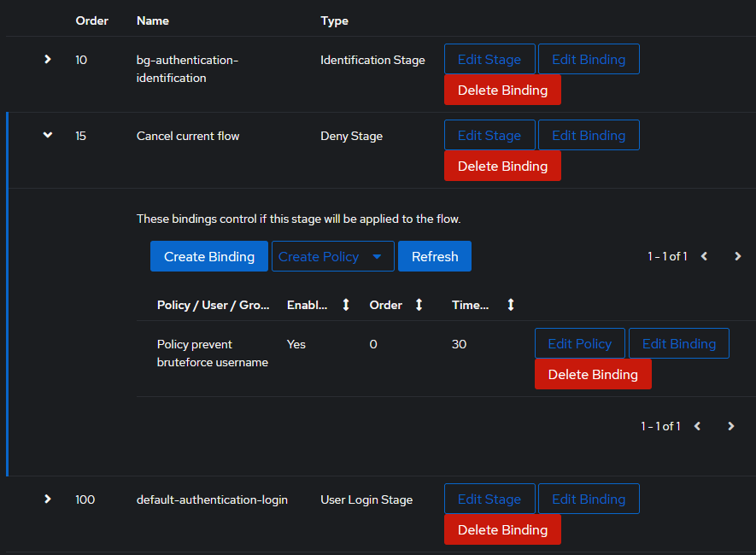Click the 'Cancel current flow' name
756x555 pixels.
(x=188, y=136)
